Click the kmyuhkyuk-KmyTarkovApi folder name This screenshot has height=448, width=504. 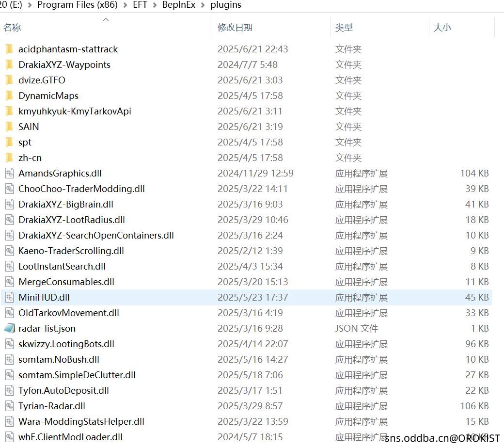[x=75, y=112]
